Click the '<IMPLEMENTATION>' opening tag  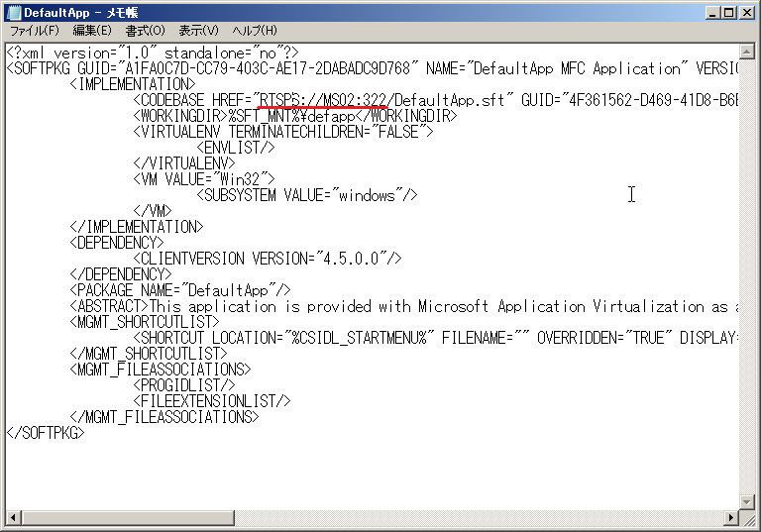pos(133,84)
